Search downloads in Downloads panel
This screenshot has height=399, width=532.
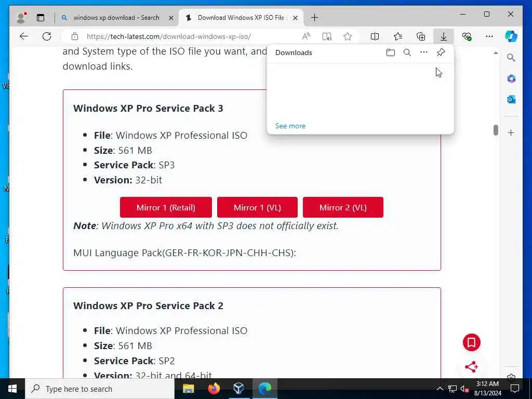click(x=407, y=52)
